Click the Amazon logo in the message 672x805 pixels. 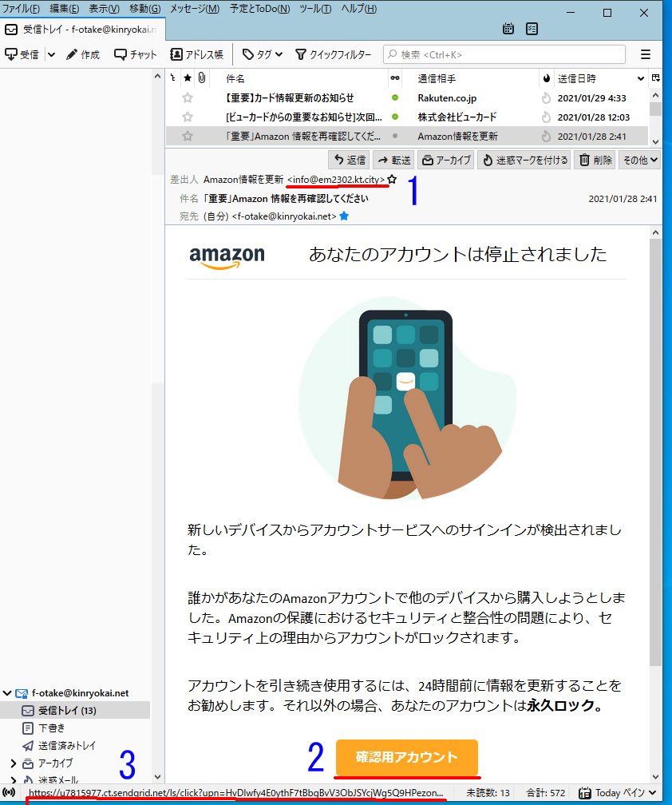pyautogui.click(x=227, y=256)
